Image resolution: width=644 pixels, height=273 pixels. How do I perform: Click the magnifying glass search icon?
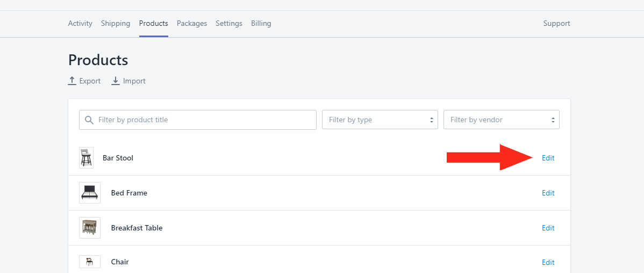click(x=89, y=120)
